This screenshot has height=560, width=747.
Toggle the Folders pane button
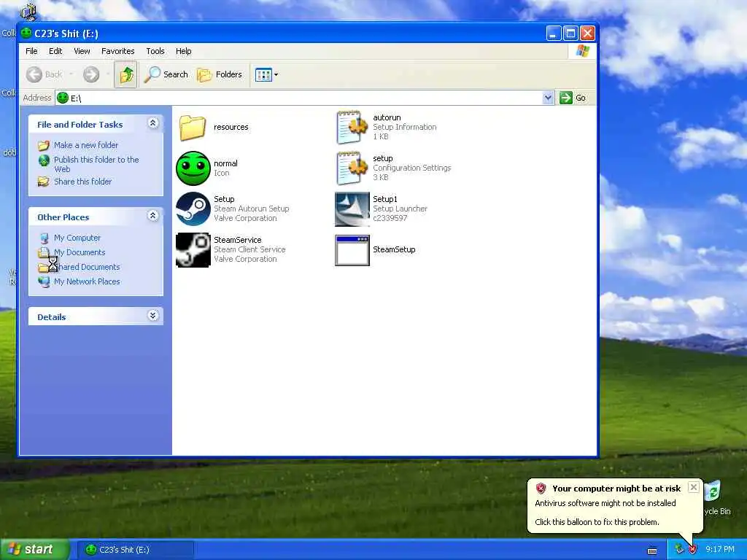point(220,74)
